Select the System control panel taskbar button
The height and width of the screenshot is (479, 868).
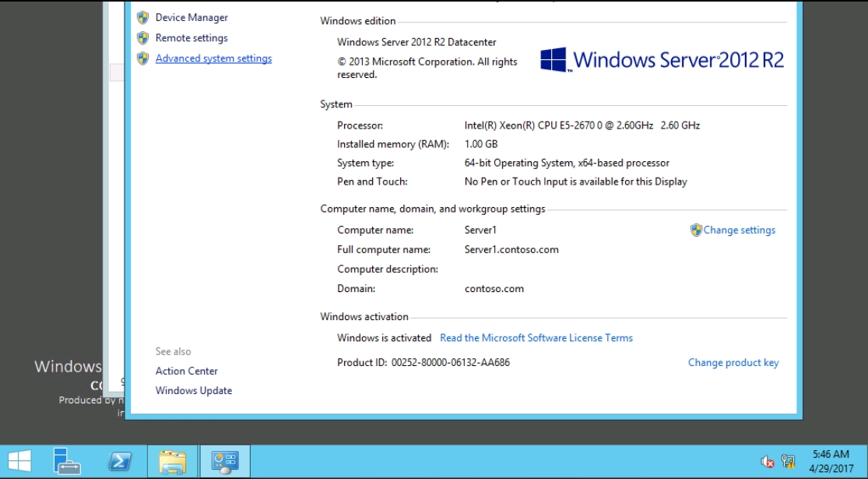tap(225, 461)
